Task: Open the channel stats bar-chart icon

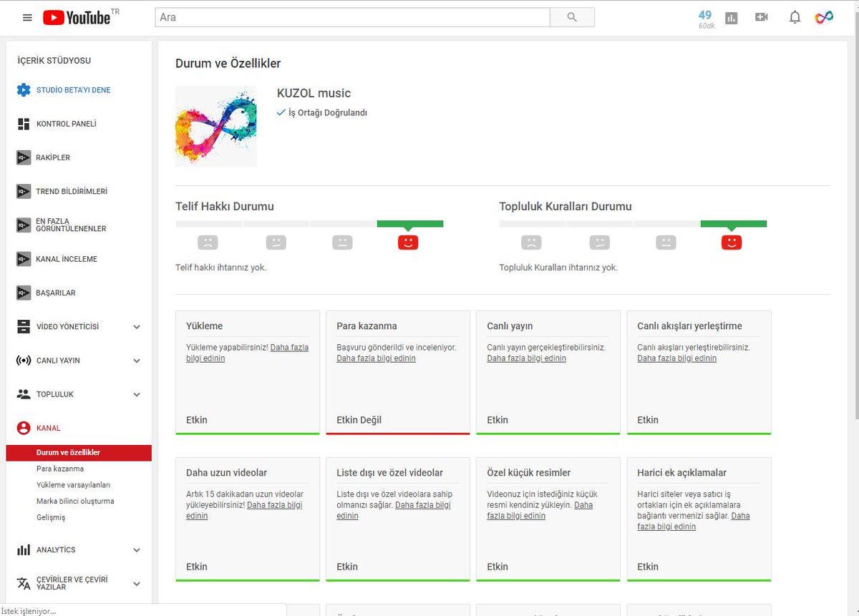Action: pyautogui.click(x=731, y=18)
